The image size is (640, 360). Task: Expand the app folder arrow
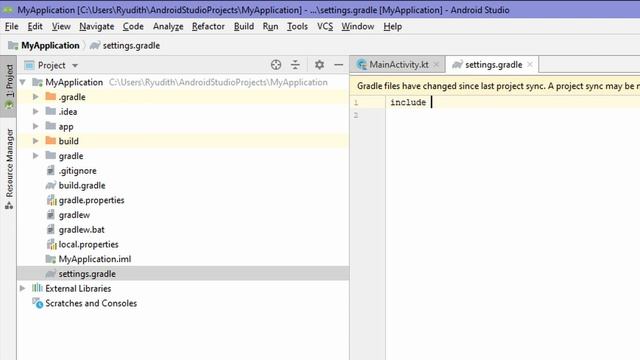(36, 126)
